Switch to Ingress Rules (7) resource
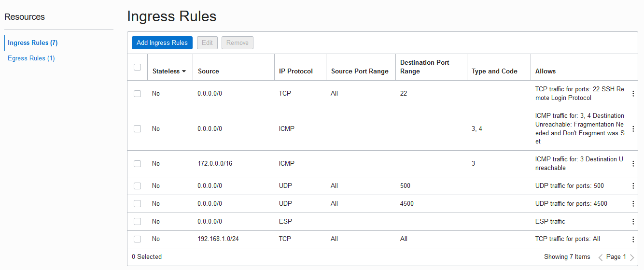 33,43
